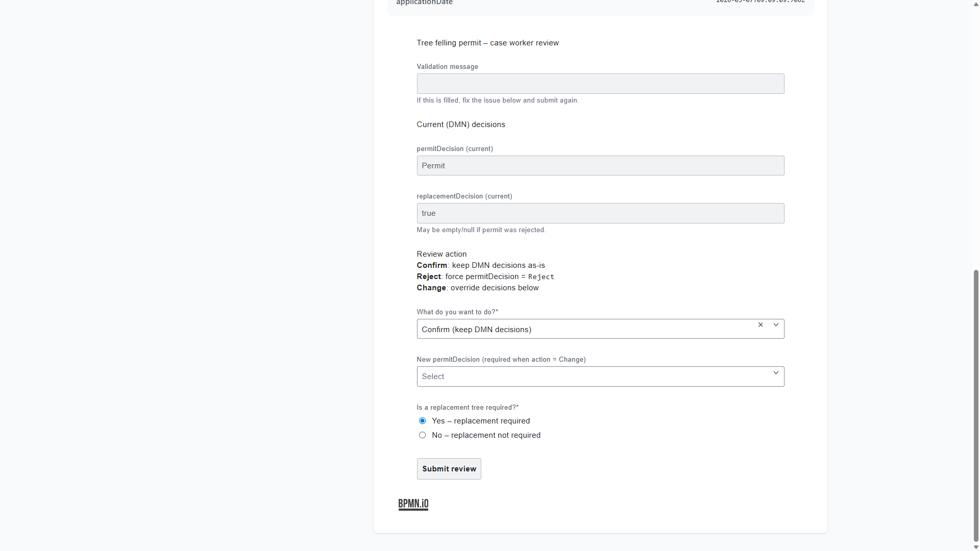Select "Yes – replacement required"

[422, 420]
